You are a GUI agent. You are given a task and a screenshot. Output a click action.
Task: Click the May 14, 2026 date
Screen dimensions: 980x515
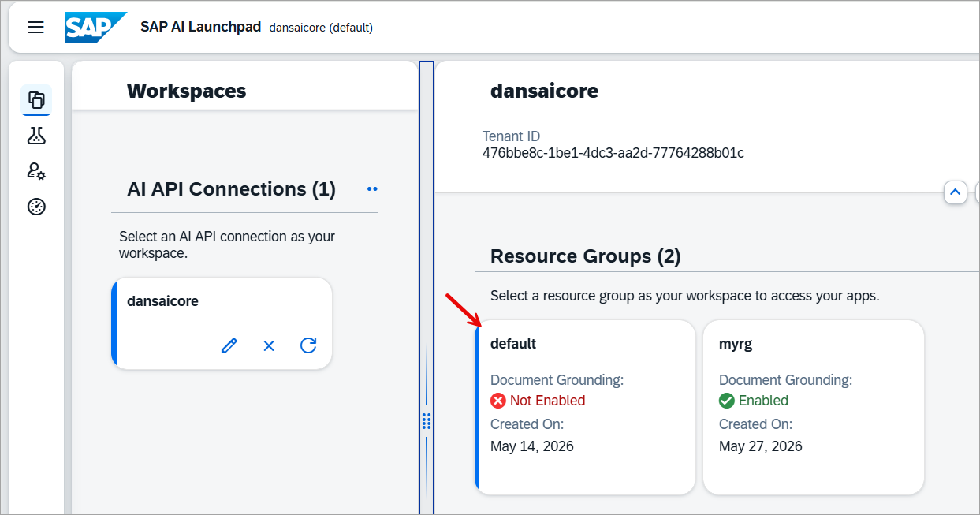[x=532, y=446]
